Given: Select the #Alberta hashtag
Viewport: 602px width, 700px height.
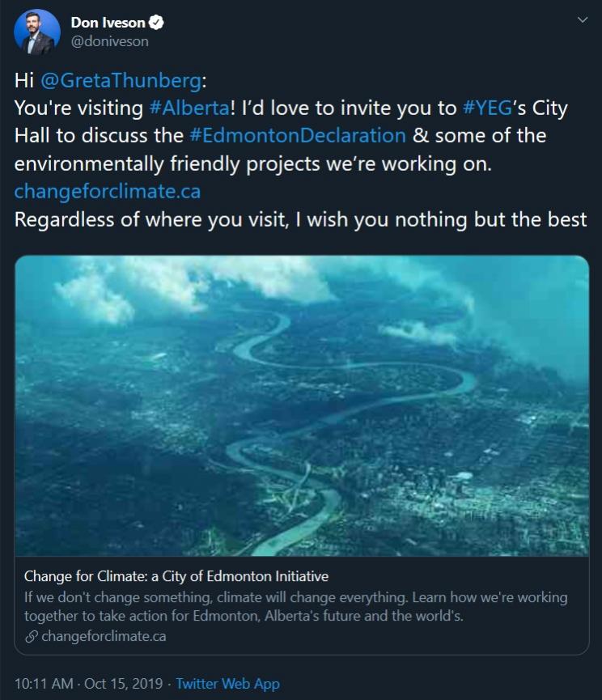Looking at the screenshot, I should pyautogui.click(x=178, y=108).
